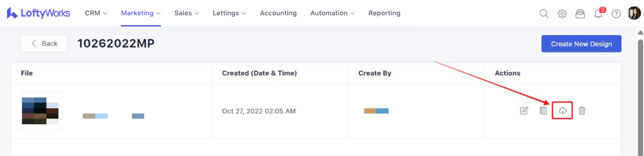Open the inbox tray icon

click(580, 13)
